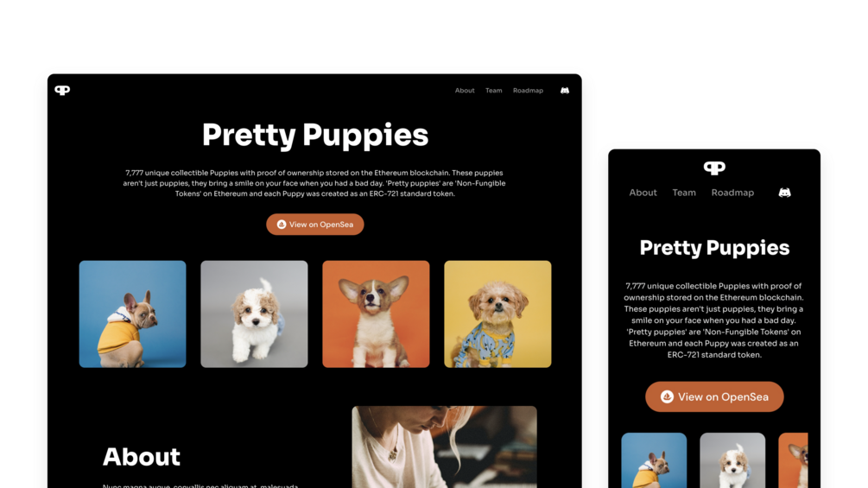Open the About link in desktop nav

465,91
